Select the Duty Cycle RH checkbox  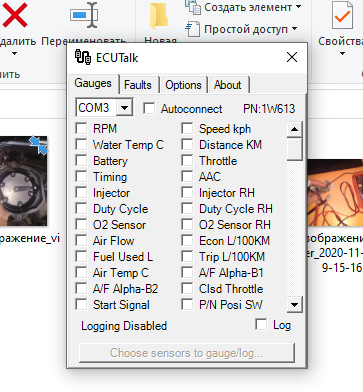point(187,208)
